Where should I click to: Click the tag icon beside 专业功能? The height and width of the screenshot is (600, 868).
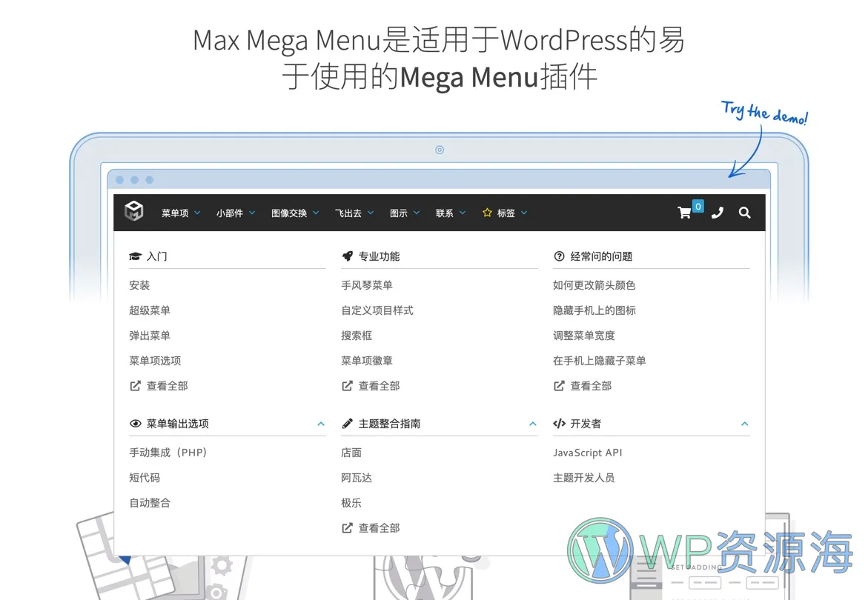[x=347, y=256]
